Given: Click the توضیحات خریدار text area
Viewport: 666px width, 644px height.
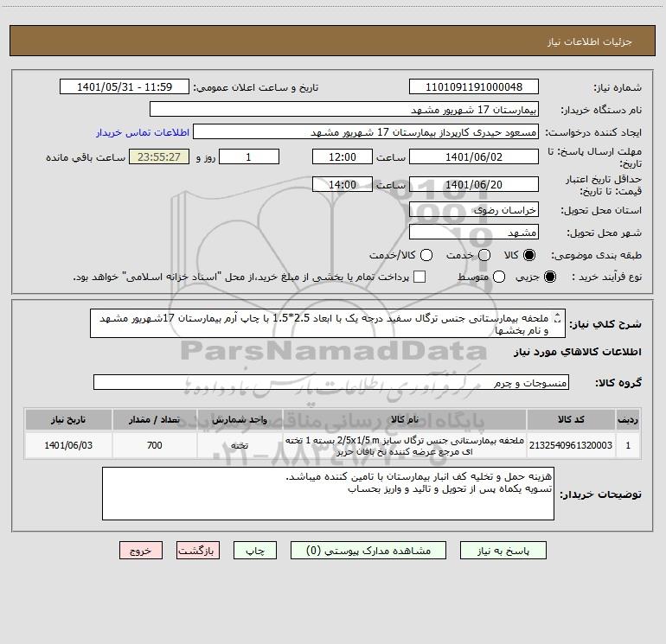Looking at the screenshot, I should [328, 494].
